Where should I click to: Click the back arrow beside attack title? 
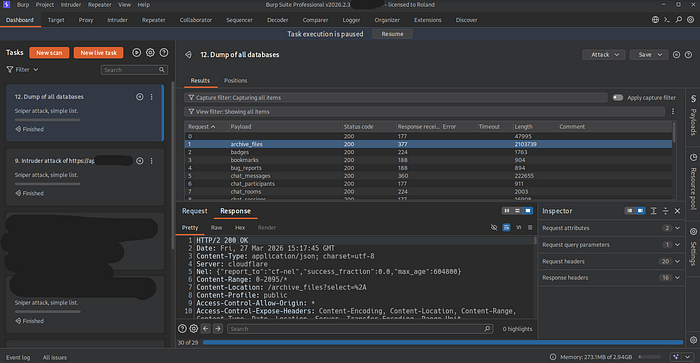coord(188,54)
